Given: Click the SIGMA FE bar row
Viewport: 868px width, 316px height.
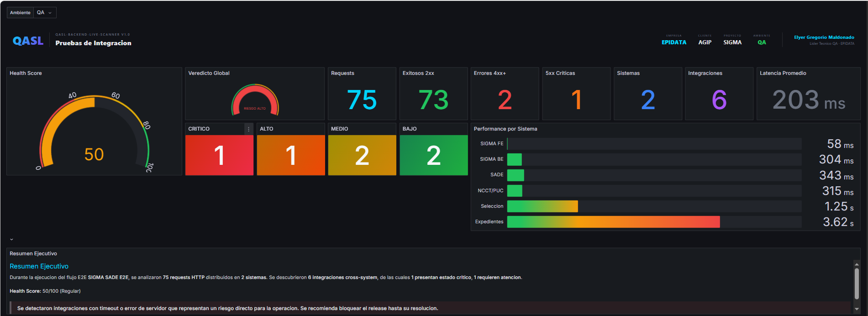Looking at the screenshot, I should 654,143.
